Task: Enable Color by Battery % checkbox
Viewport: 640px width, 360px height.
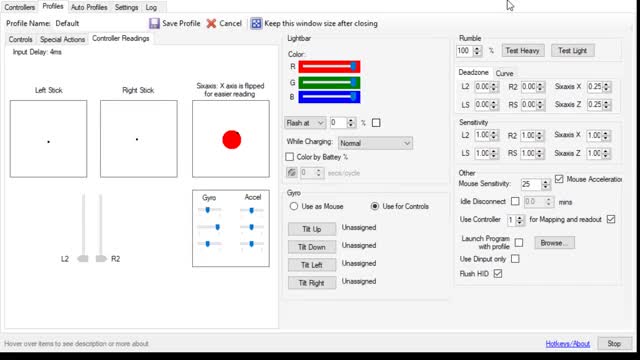Action: pos(289,157)
